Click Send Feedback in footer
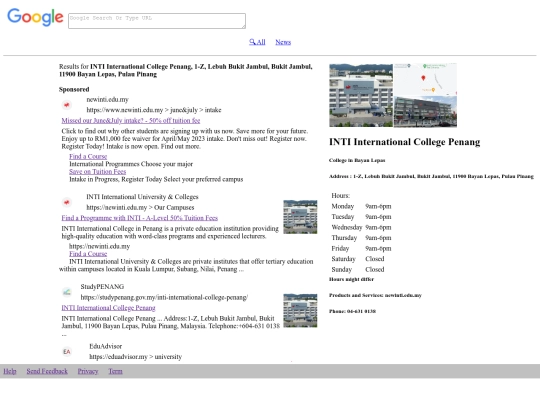The image size is (540, 405). click(x=47, y=371)
